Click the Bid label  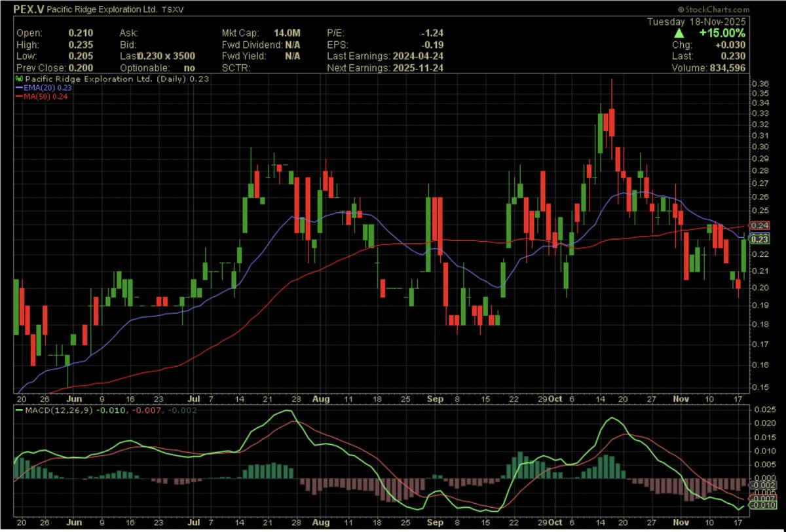(127, 45)
